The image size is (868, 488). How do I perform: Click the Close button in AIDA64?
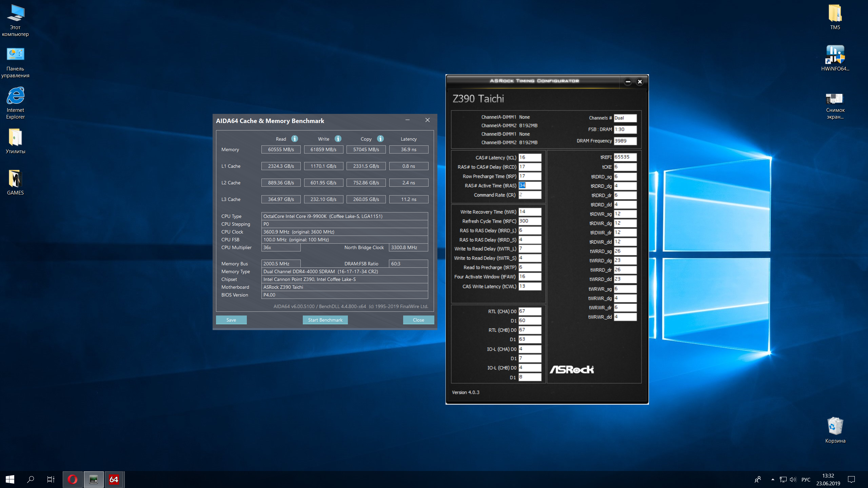tap(418, 320)
